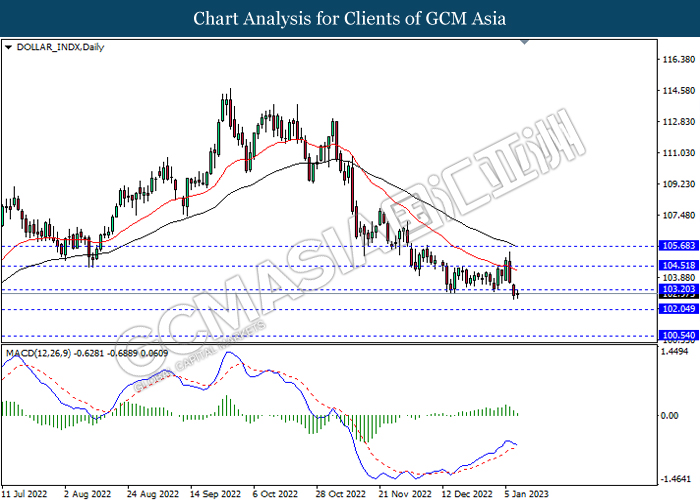This screenshot has height=500, width=700.
Task: Click the 112.830 price axis value
Action: click(679, 122)
